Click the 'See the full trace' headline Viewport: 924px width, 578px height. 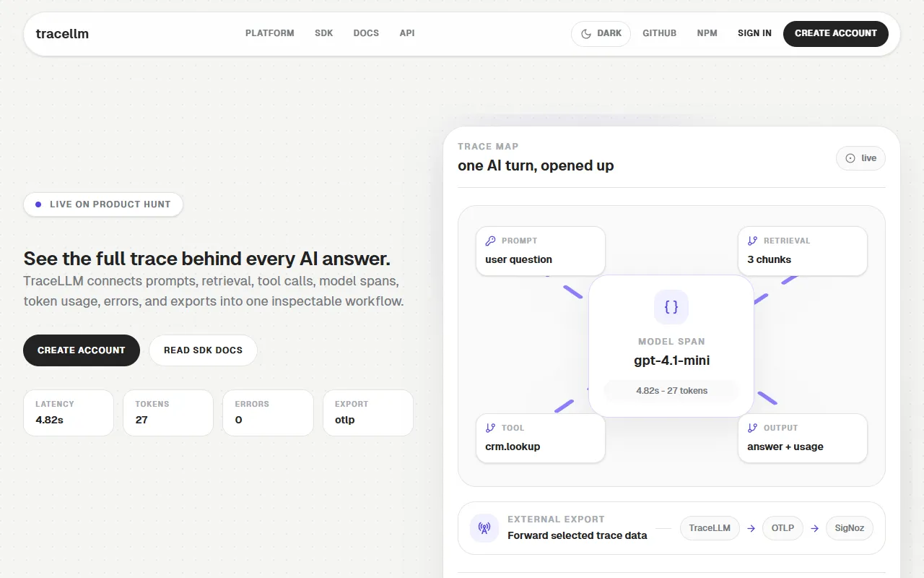click(x=206, y=259)
